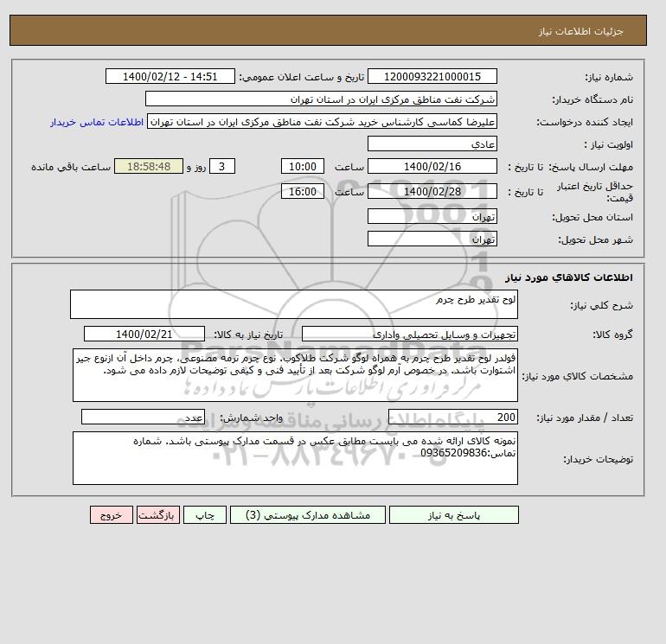Open مشاهده مدارک پیوستی (3) button
This screenshot has width=666, height=644.
coord(308,515)
